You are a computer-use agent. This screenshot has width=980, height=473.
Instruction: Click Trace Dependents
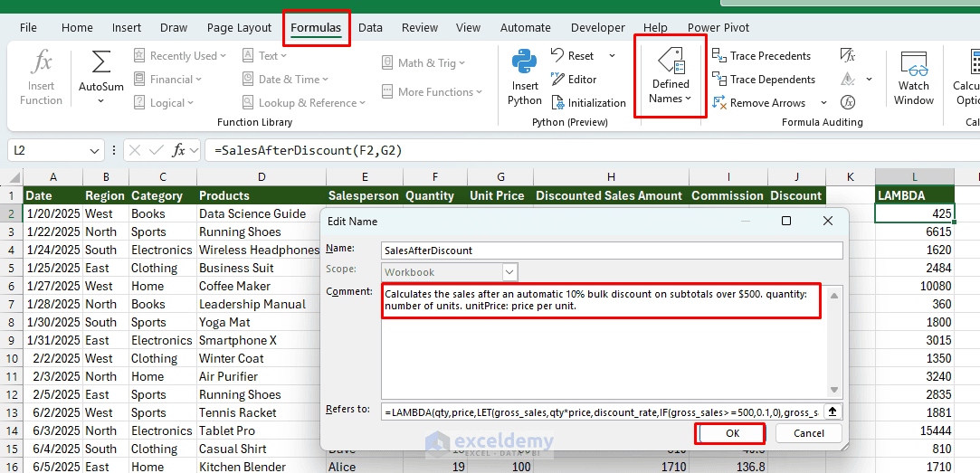(x=764, y=80)
